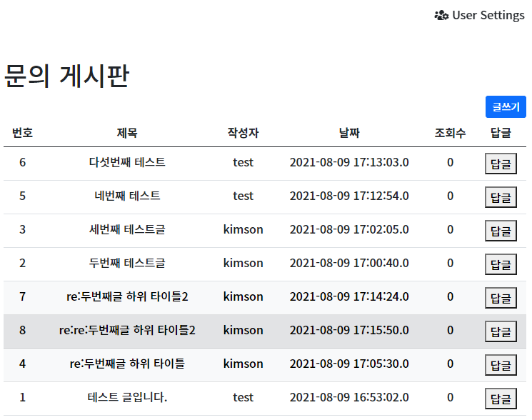Screen dimensions: 532x420
Task: Open re:re:두번째글 하위 타이틀2 reply post
Action: coord(127,330)
